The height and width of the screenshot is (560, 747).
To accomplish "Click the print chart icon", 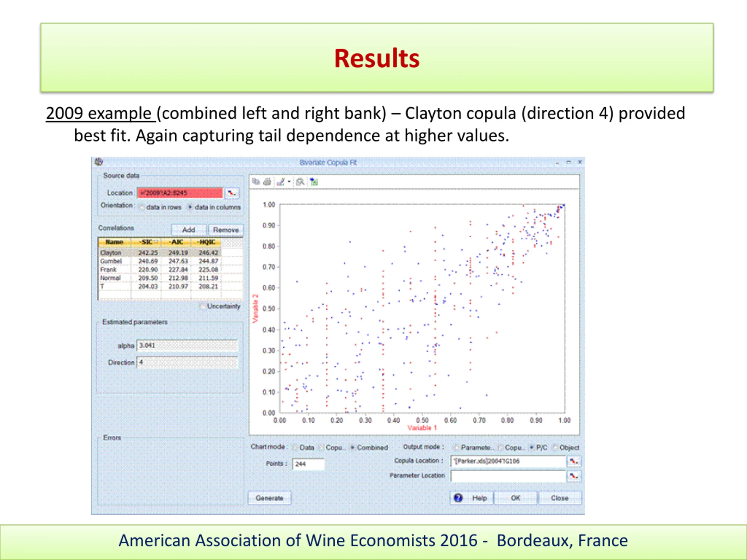I will click(x=267, y=182).
